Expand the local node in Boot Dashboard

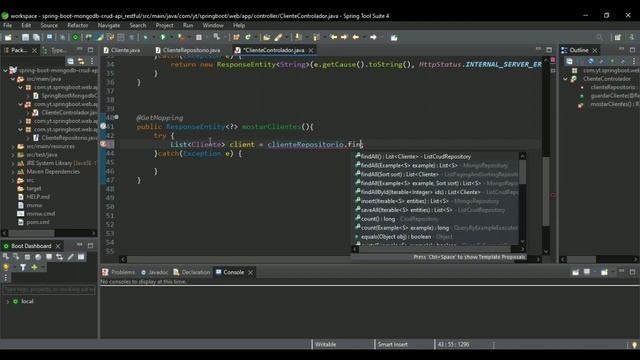click(7, 301)
